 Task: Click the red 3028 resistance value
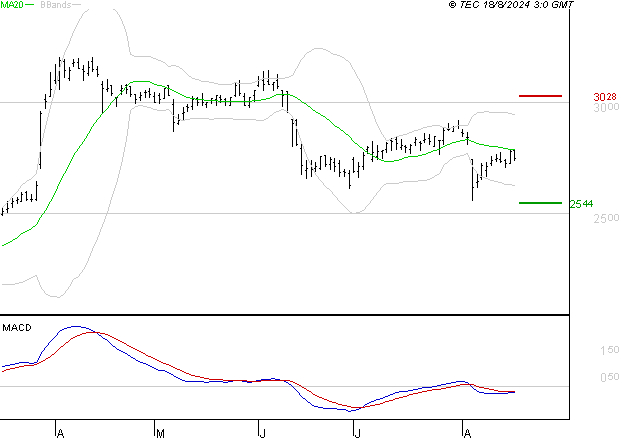(x=605, y=97)
